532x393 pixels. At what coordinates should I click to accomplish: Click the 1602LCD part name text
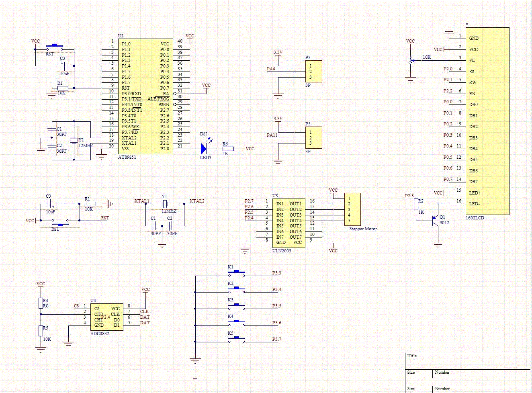point(475,218)
